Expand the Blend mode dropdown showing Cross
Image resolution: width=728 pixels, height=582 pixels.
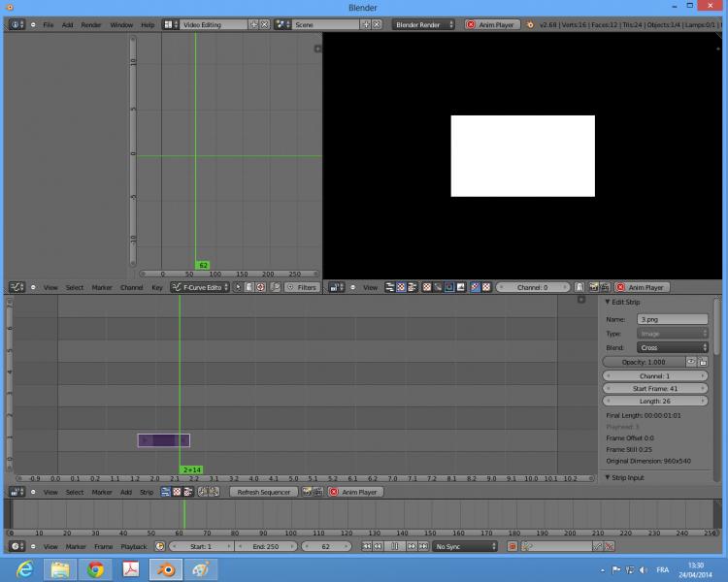tap(673, 347)
